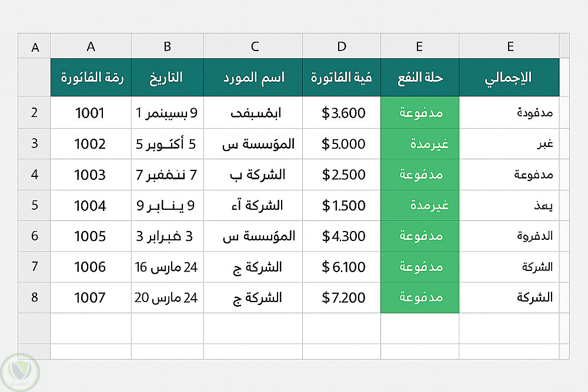
Task: Click the الإجمالي header cell
Action: (509, 77)
